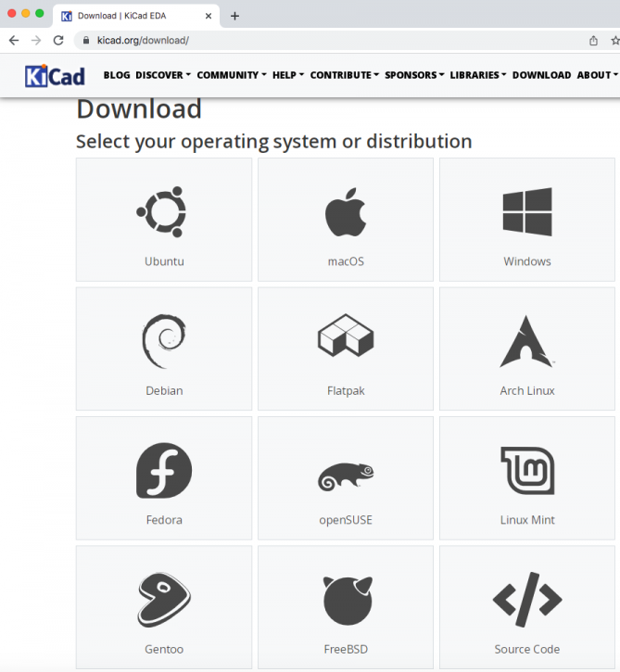Expand the SPONSORS dropdown menu

pyautogui.click(x=414, y=75)
